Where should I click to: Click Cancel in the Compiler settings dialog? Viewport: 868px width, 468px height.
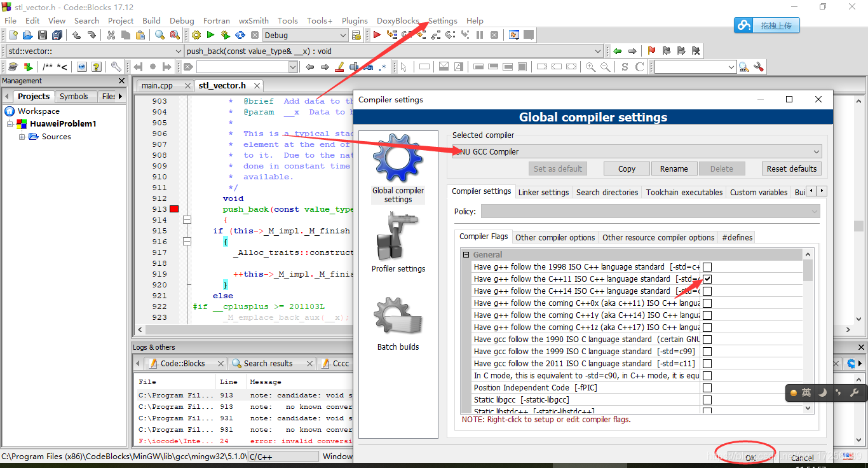pos(802,457)
